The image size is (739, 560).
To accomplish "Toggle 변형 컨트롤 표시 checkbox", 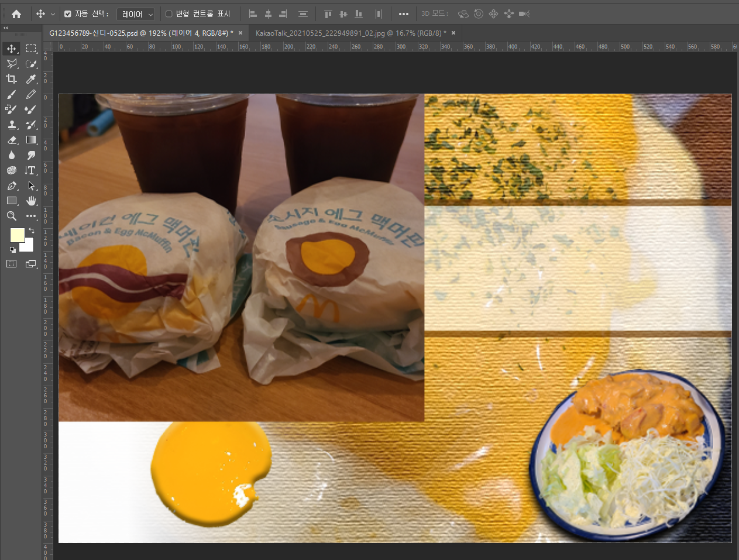I will click(169, 13).
